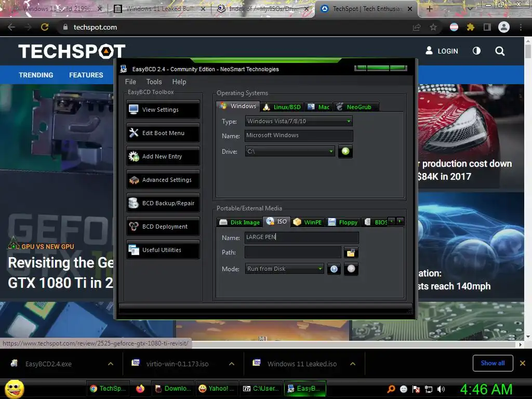Click the browser profile avatar icon
The height and width of the screenshot is (399, 532).
coord(504,27)
